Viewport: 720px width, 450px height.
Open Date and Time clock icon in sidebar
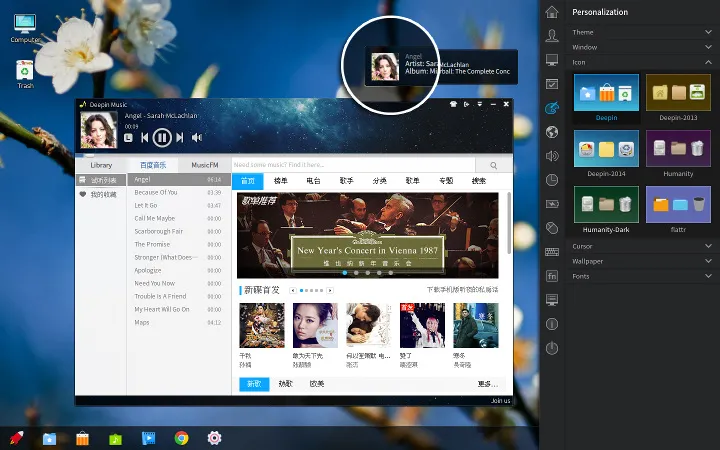[x=552, y=180]
